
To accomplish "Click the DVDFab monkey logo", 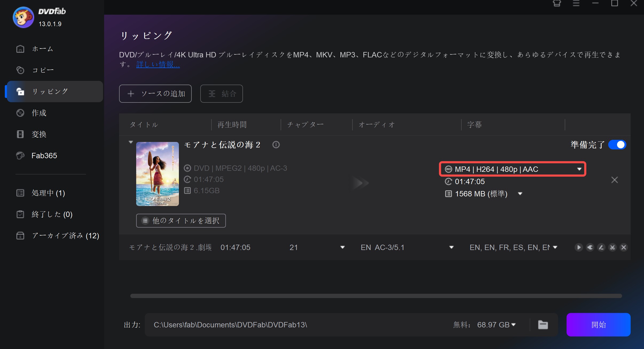I will (23, 17).
